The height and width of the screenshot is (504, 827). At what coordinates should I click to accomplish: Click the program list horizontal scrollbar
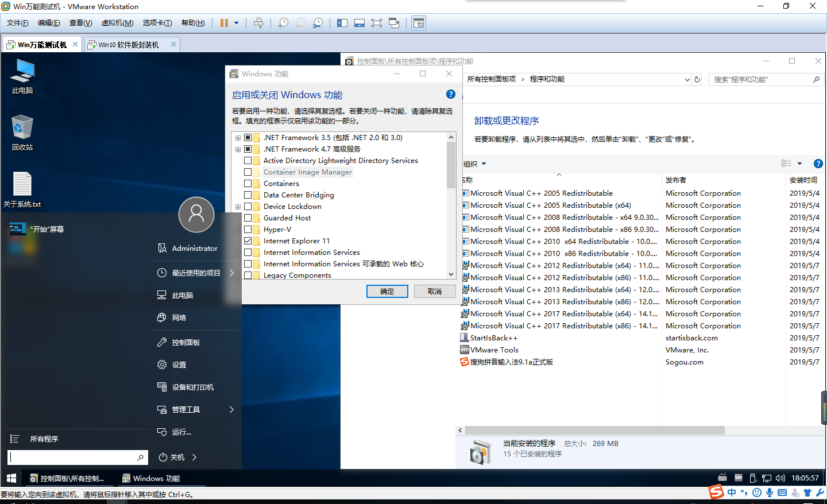pyautogui.click(x=595, y=430)
